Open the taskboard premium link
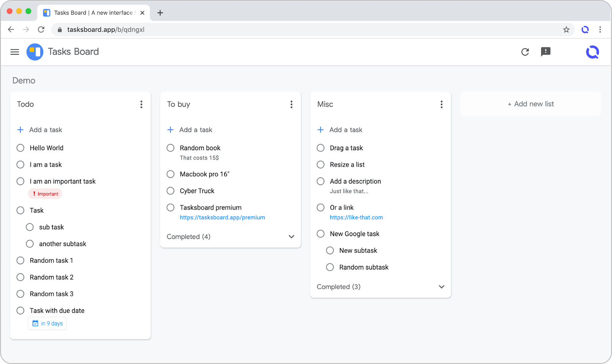The width and height of the screenshot is (612, 364). point(222,217)
